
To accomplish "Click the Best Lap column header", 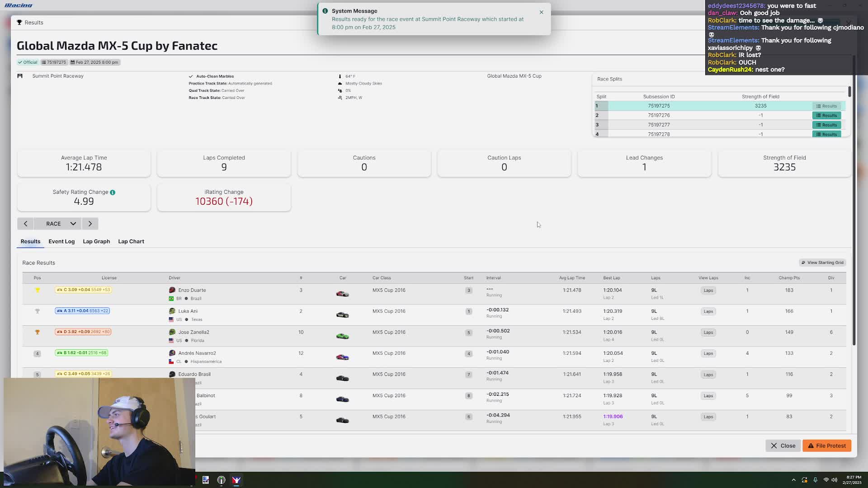I will (x=611, y=278).
